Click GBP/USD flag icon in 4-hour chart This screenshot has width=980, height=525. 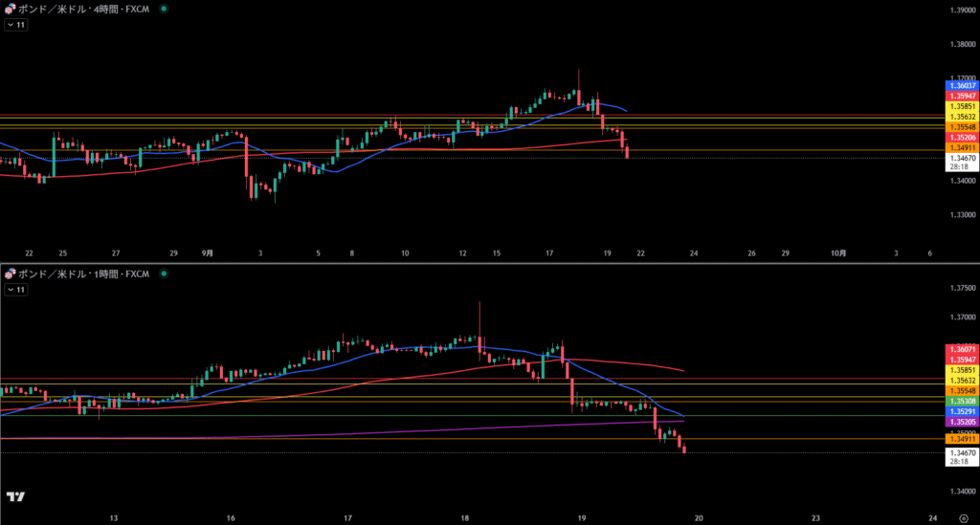click(x=10, y=9)
